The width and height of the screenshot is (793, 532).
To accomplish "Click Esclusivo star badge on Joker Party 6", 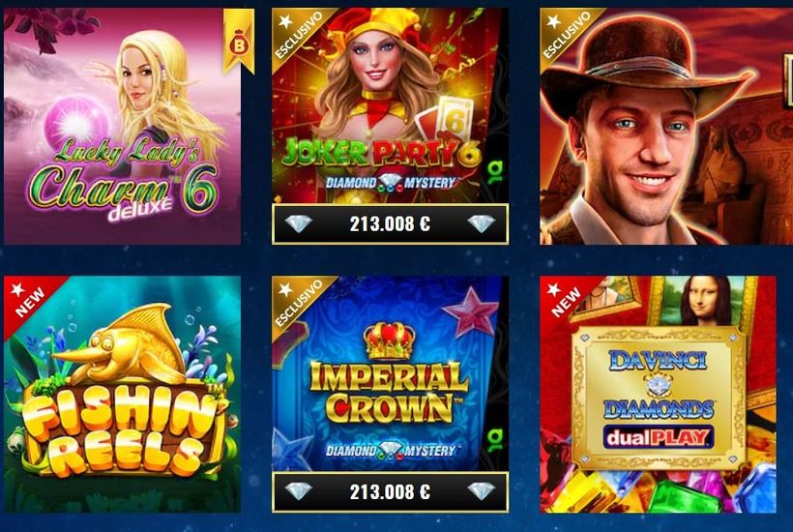I will click(300, 35).
